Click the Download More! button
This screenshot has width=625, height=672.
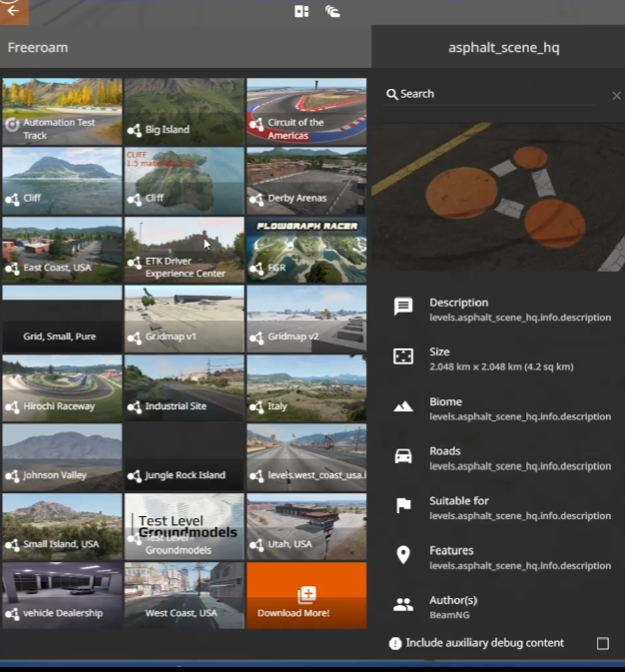[307, 596]
